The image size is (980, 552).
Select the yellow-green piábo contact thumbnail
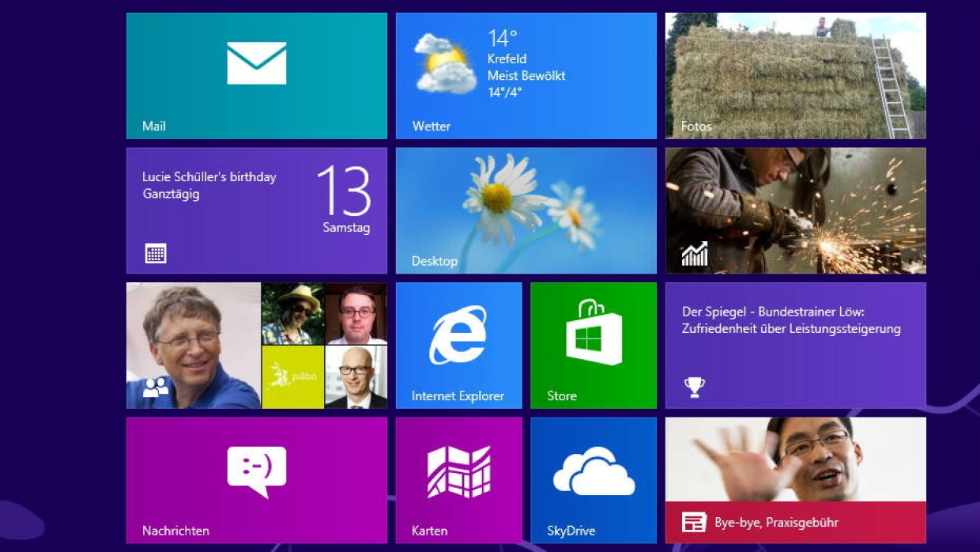coord(292,376)
